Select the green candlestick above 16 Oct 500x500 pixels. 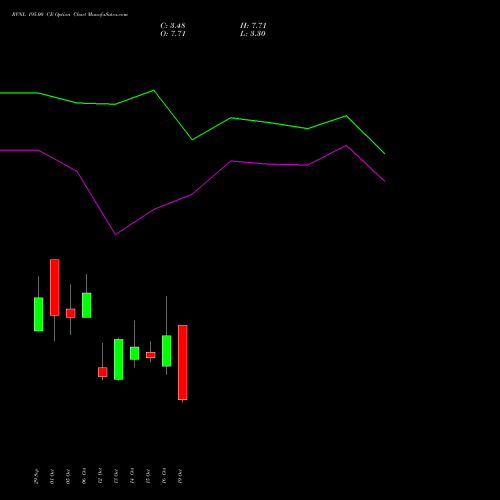pyautogui.click(x=167, y=351)
